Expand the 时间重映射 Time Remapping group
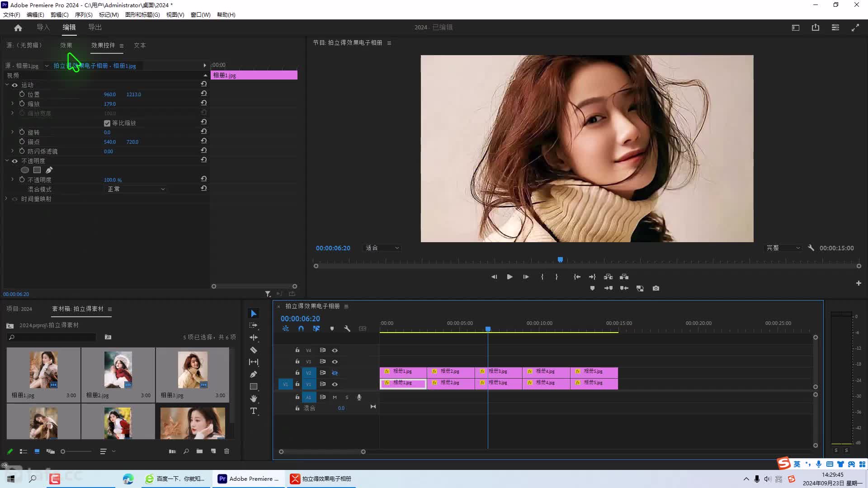Viewport: 868px width, 488px height. tap(6, 198)
